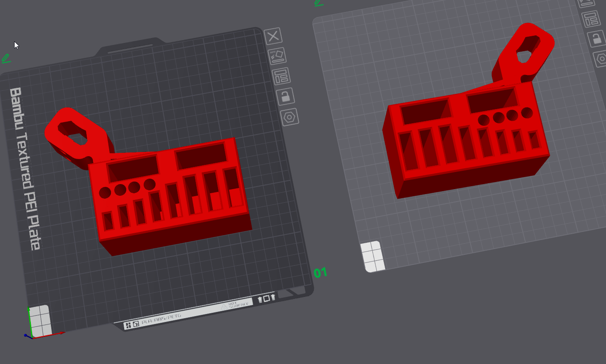The height and width of the screenshot is (364, 606).
Task: Click the green 01 plate number label
Action: [320, 273]
